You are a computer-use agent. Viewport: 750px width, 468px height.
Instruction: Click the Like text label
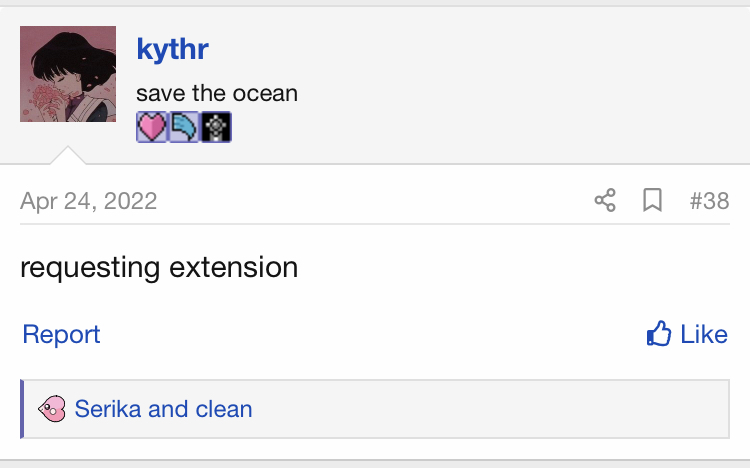[704, 334]
